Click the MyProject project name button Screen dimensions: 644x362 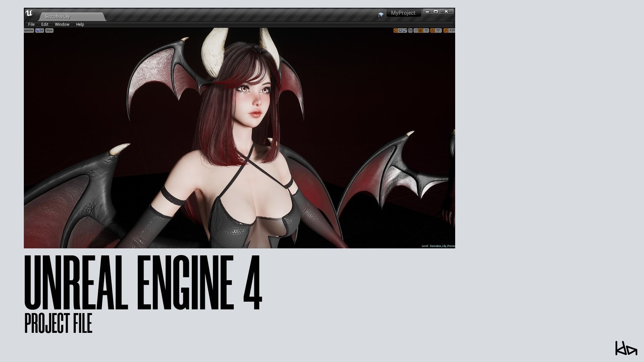coord(403,13)
